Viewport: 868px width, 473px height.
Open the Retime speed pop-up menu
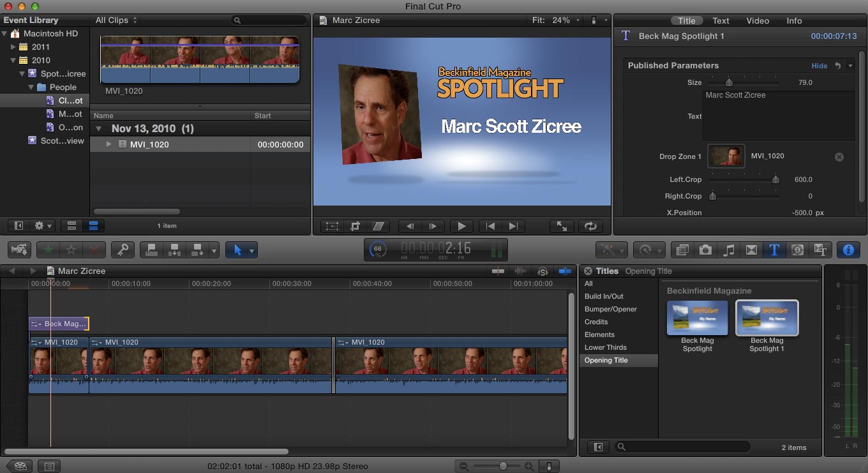coord(648,250)
